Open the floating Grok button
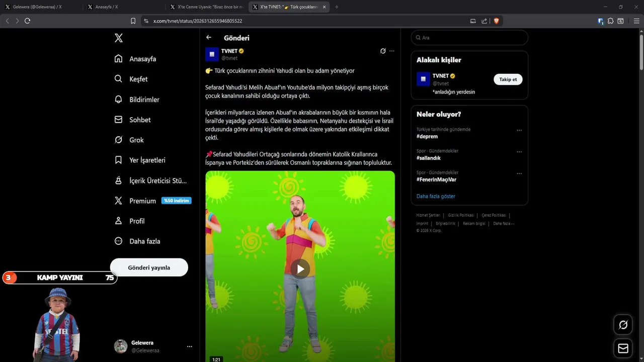The height and width of the screenshot is (362, 644). click(623, 325)
